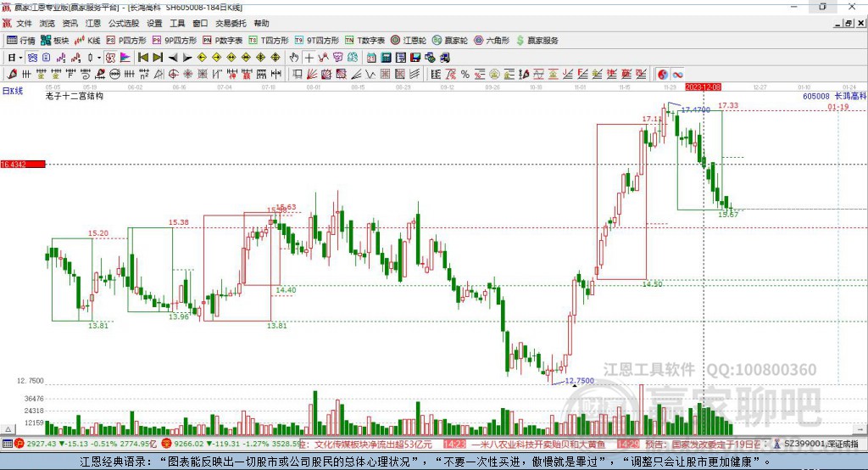The width and height of the screenshot is (868, 470).
Task: Open the 江恩 menu
Action: tap(93, 23)
